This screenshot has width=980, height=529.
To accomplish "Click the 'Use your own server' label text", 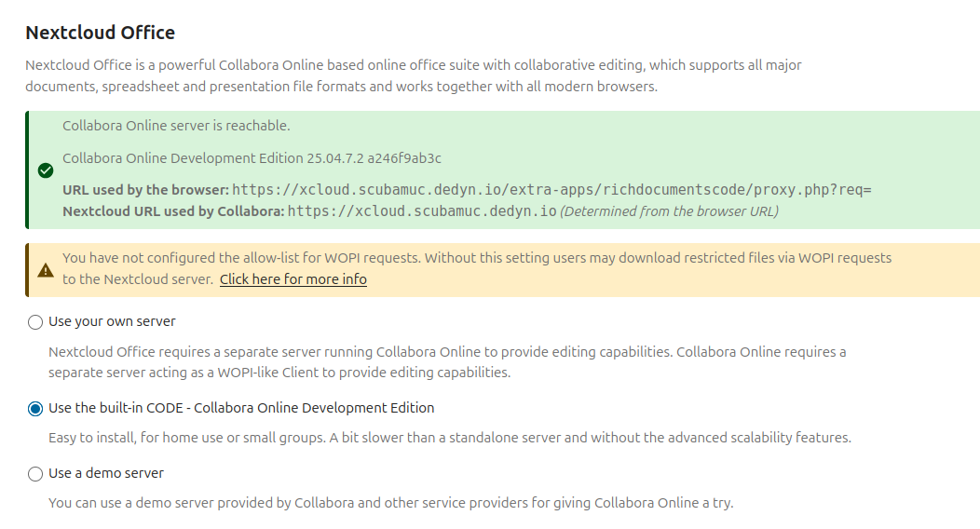I will click(112, 321).
